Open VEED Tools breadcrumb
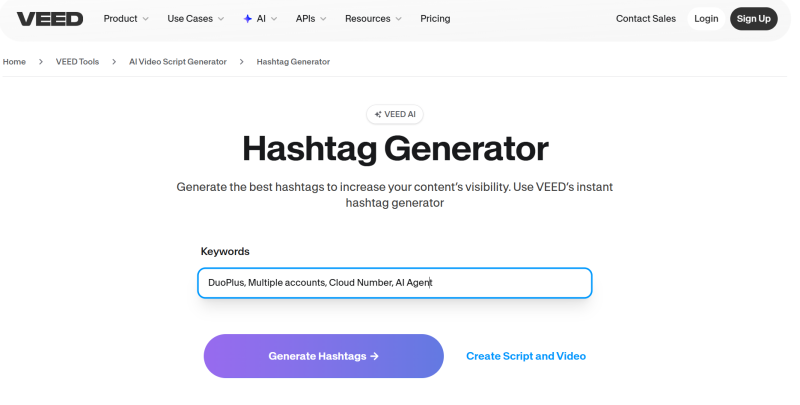This screenshot has width=800, height=405. 78,62
